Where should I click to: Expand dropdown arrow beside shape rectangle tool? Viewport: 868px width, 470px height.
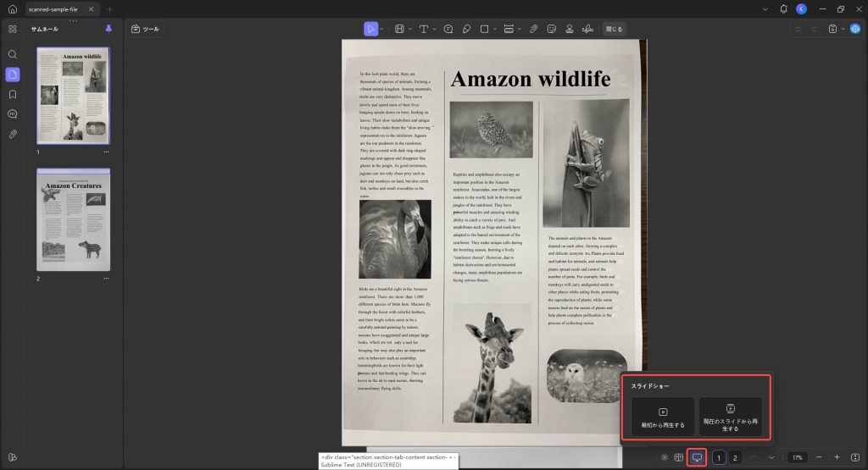494,30
